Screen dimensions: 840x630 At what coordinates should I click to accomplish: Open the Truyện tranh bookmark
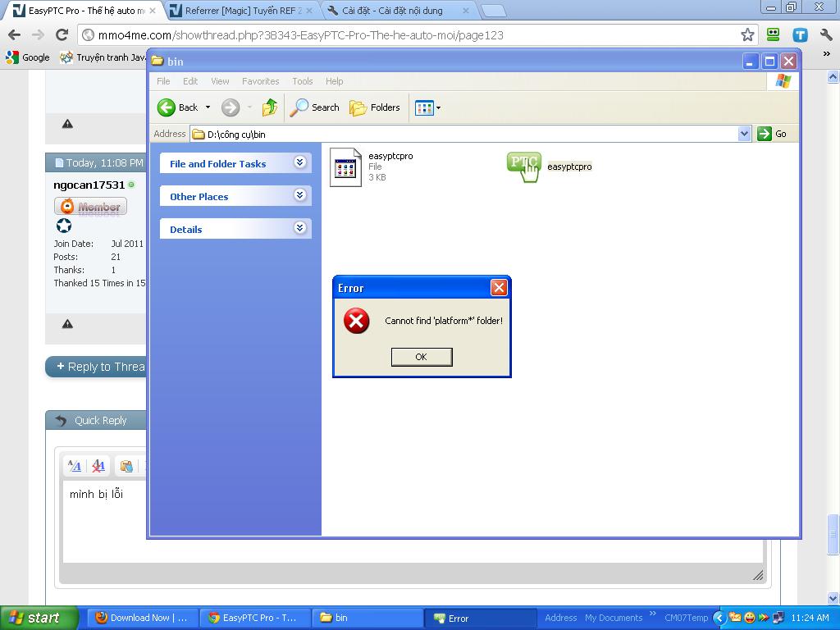103,57
